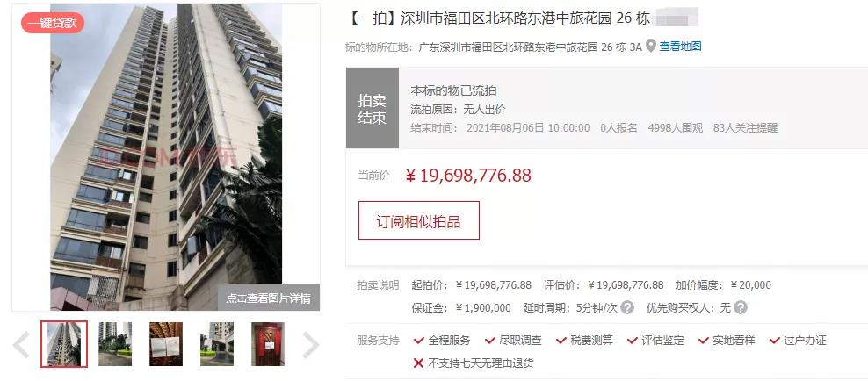Select the third notice-paper thumbnail
The image size is (868, 381).
pos(166,344)
